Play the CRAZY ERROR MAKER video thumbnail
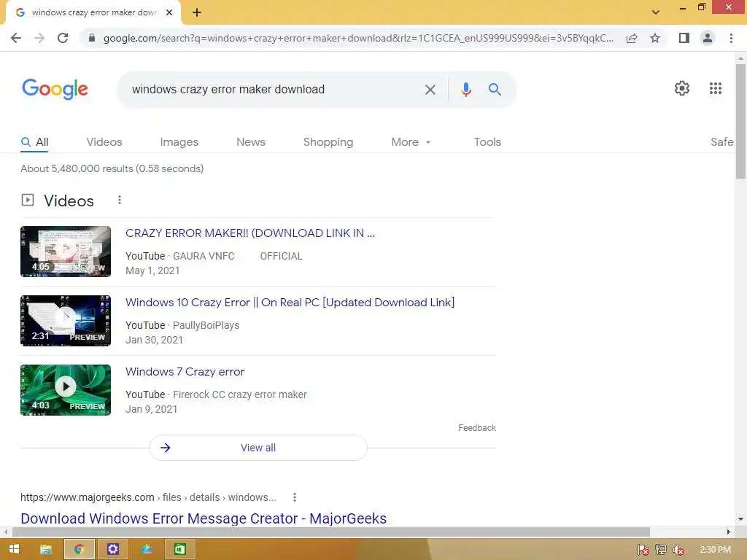Image resolution: width=747 pixels, height=560 pixels. (x=66, y=252)
